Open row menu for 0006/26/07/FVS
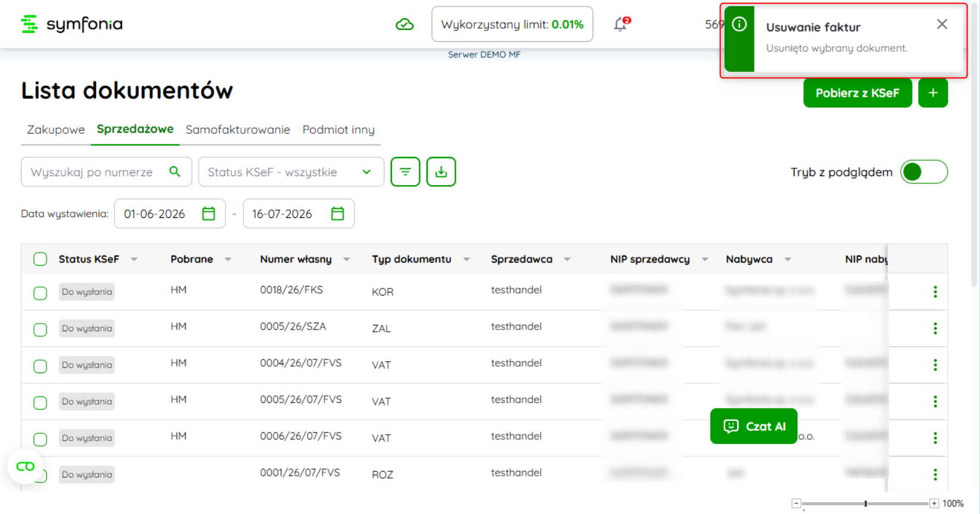The width and height of the screenshot is (980, 514). (x=935, y=438)
